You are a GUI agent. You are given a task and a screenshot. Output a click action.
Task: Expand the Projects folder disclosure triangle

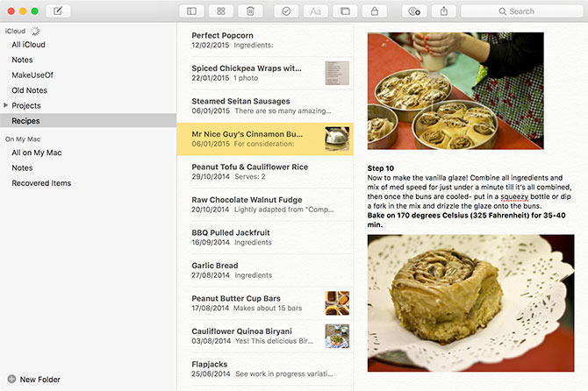(x=7, y=105)
